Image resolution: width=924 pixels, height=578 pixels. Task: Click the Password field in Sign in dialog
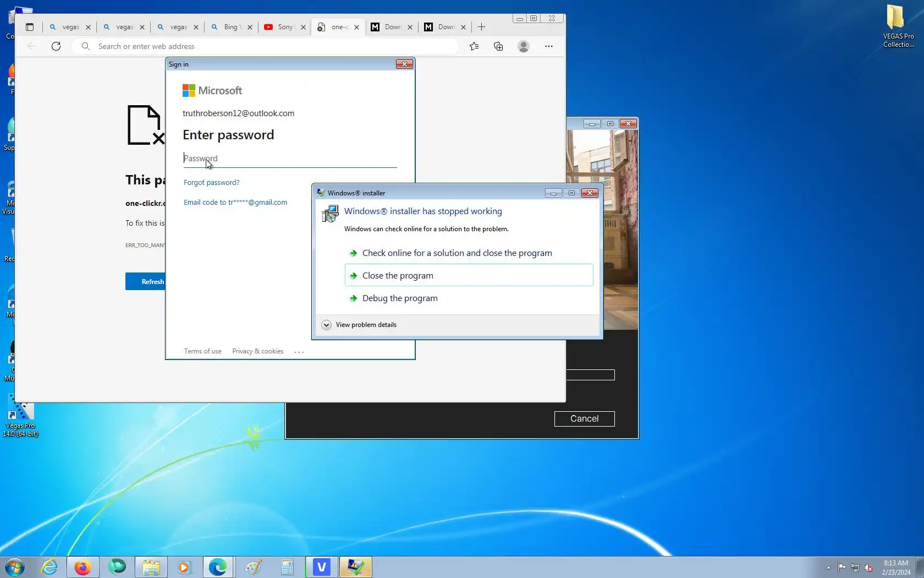290,159
